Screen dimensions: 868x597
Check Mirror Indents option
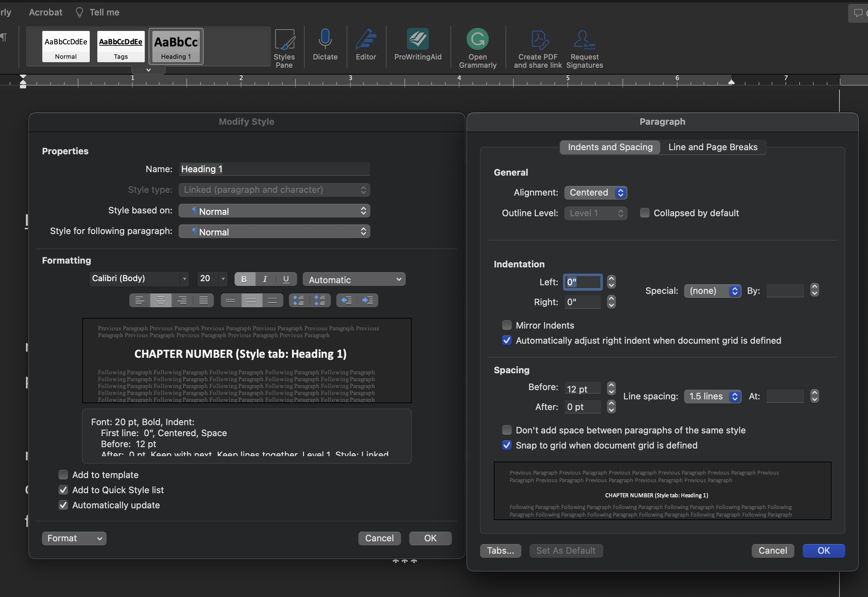tap(507, 325)
